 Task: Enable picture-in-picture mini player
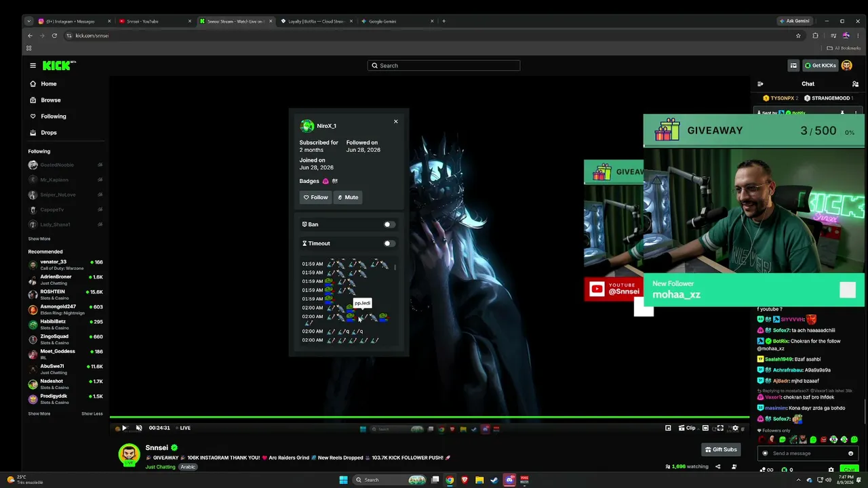[x=668, y=428]
